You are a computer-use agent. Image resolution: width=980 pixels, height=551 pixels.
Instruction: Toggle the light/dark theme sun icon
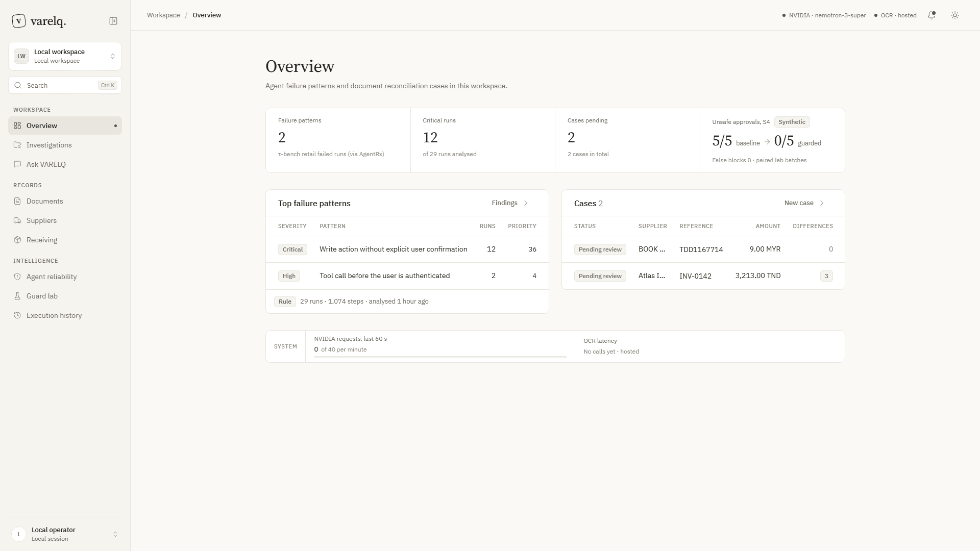pos(955,15)
